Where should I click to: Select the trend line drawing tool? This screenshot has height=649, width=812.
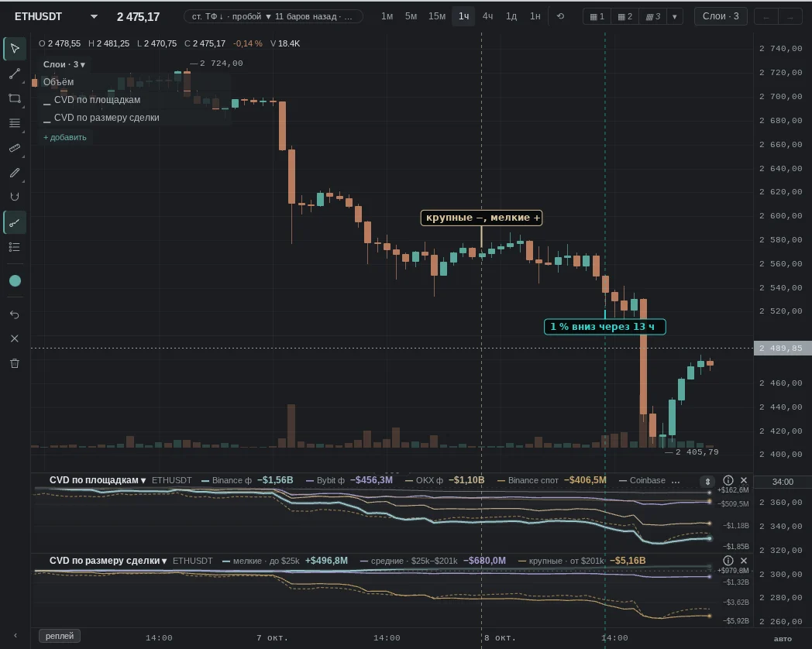pos(15,74)
